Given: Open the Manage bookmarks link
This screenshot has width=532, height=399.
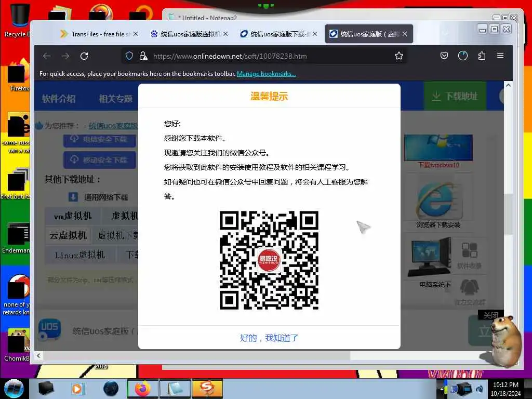Looking at the screenshot, I should pyautogui.click(x=267, y=74).
